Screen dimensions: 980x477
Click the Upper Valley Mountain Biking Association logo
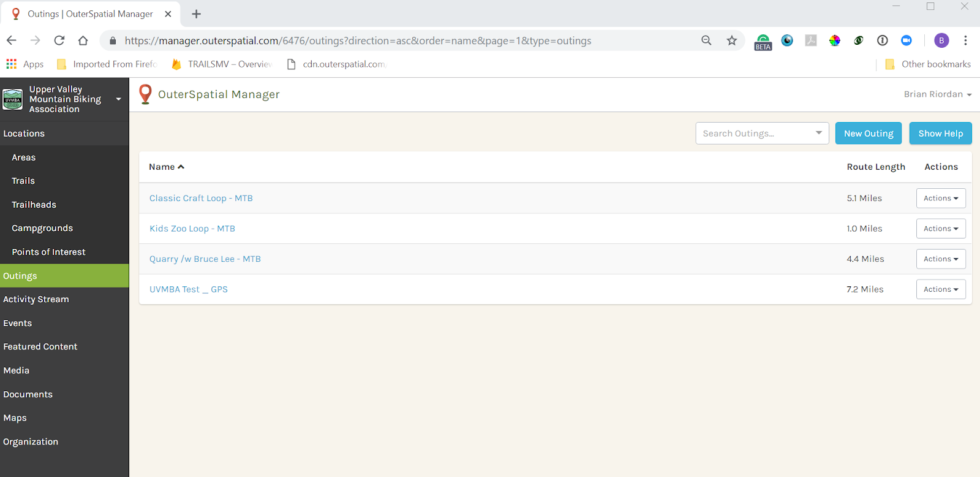click(13, 99)
